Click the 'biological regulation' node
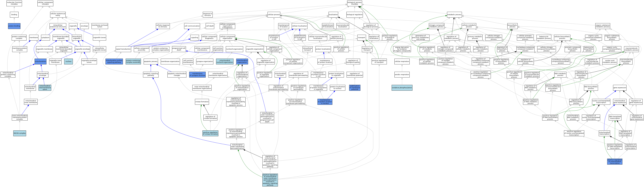Image resolution: width=644 pixels, height=187 pixels. 355,15
